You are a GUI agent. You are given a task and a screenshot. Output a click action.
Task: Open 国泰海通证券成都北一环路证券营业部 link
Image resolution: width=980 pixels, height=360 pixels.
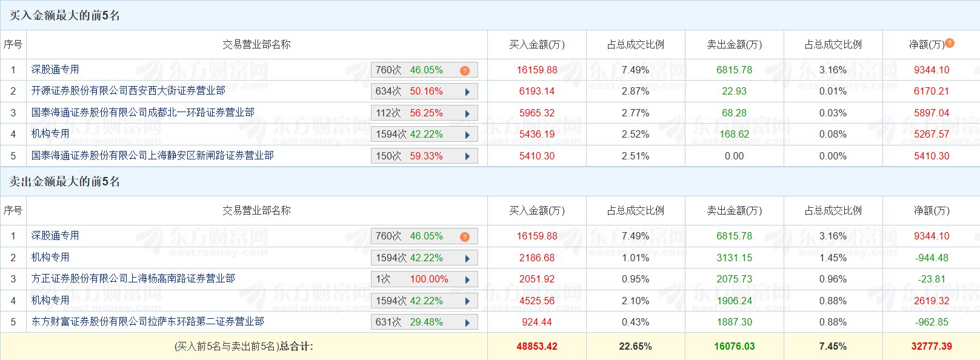(x=142, y=113)
